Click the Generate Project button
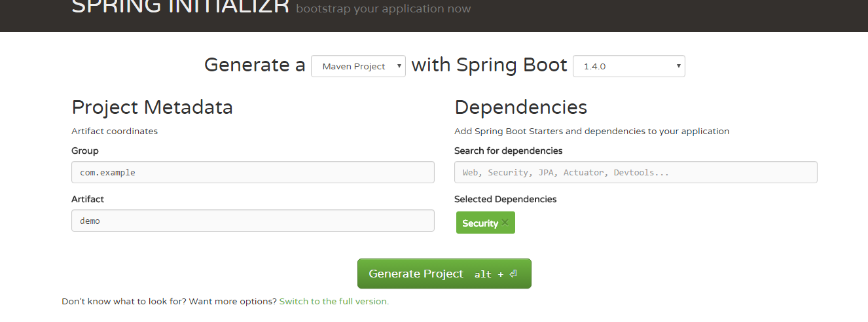 click(x=444, y=274)
